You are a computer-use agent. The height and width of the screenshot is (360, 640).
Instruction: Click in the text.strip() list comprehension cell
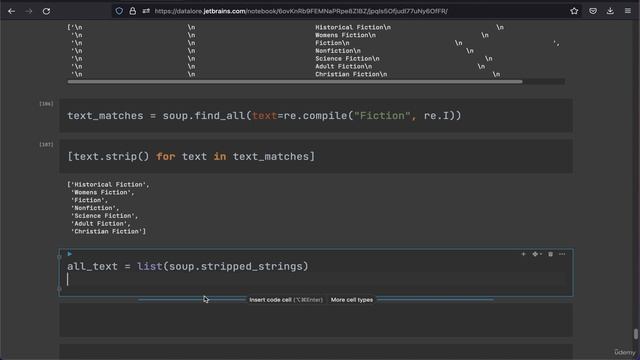tap(316, 156)
